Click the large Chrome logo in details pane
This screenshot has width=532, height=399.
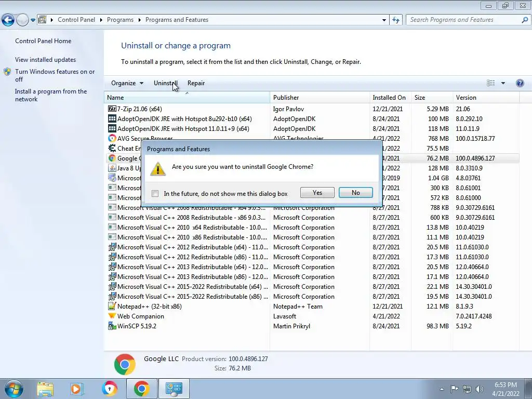125,364
